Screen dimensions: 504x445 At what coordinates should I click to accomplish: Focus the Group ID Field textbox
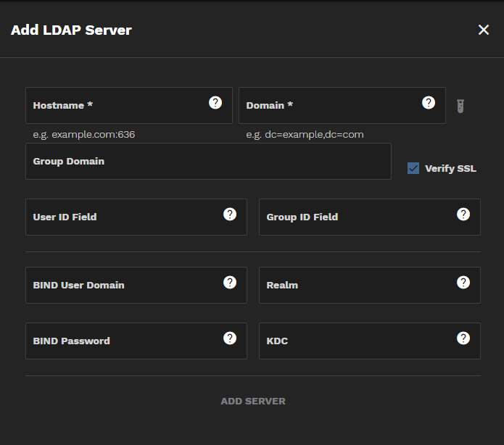click(357, 217)
